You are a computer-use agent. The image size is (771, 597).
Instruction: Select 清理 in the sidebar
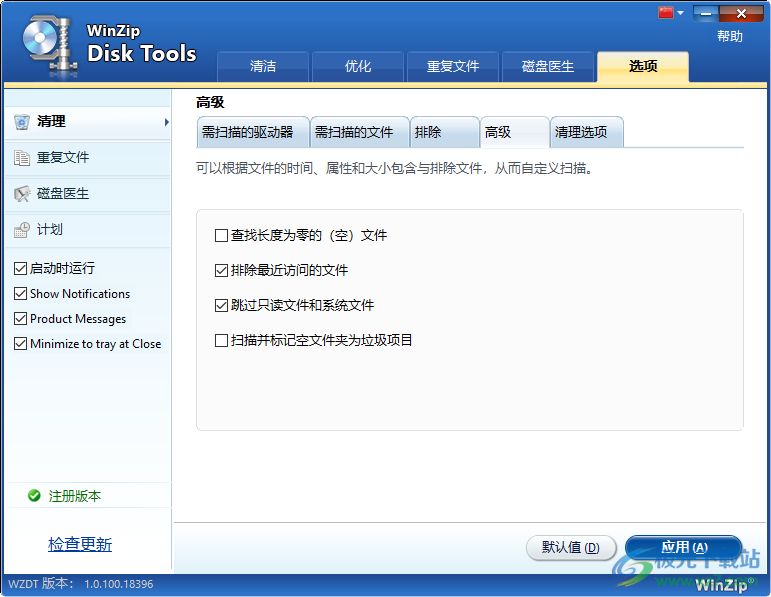click(x=88, y=122)
